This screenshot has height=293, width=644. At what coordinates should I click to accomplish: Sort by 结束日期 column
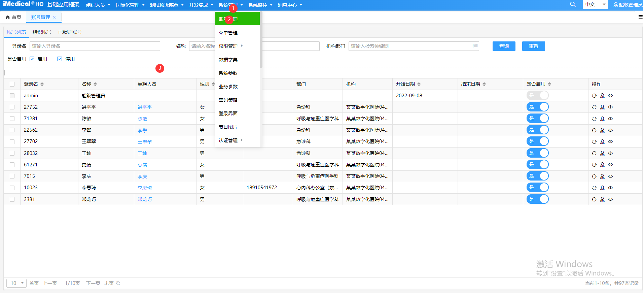point(484,84)
